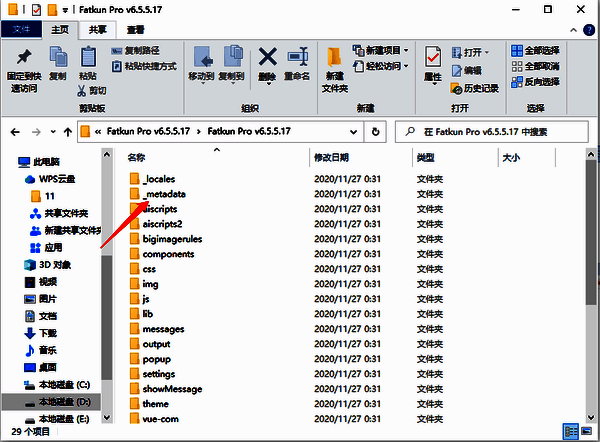Image resolution: width=600 pixels, height=442 pixels.
Task: Create a New folder (新建文件夹)
Action: point(335,70)
